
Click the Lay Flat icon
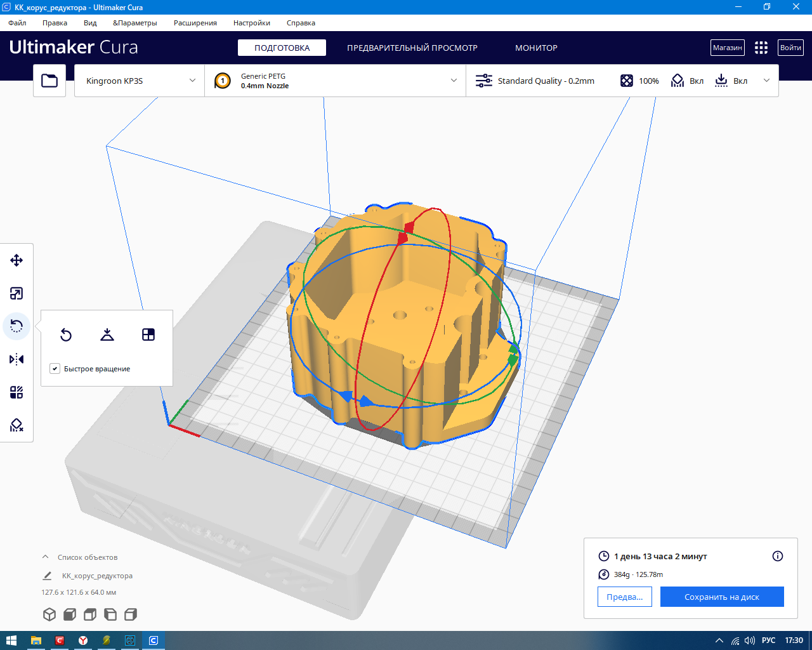pyautogui.click(x=107, y=335)
